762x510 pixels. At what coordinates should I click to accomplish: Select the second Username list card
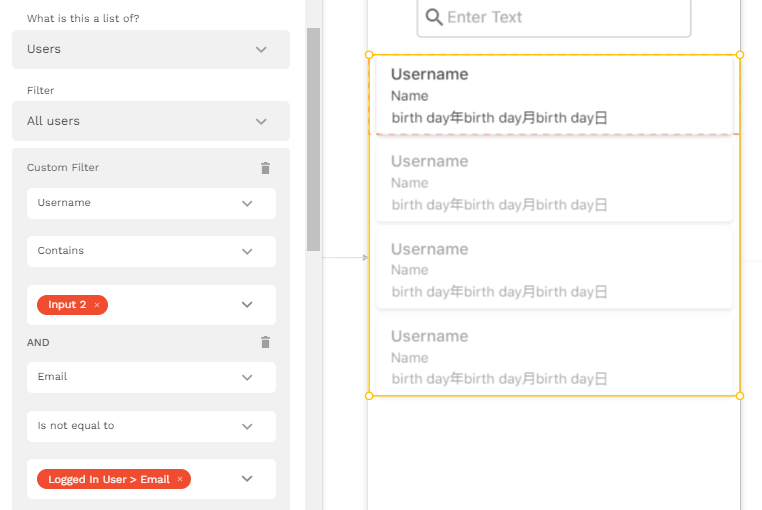click(554, 182)
